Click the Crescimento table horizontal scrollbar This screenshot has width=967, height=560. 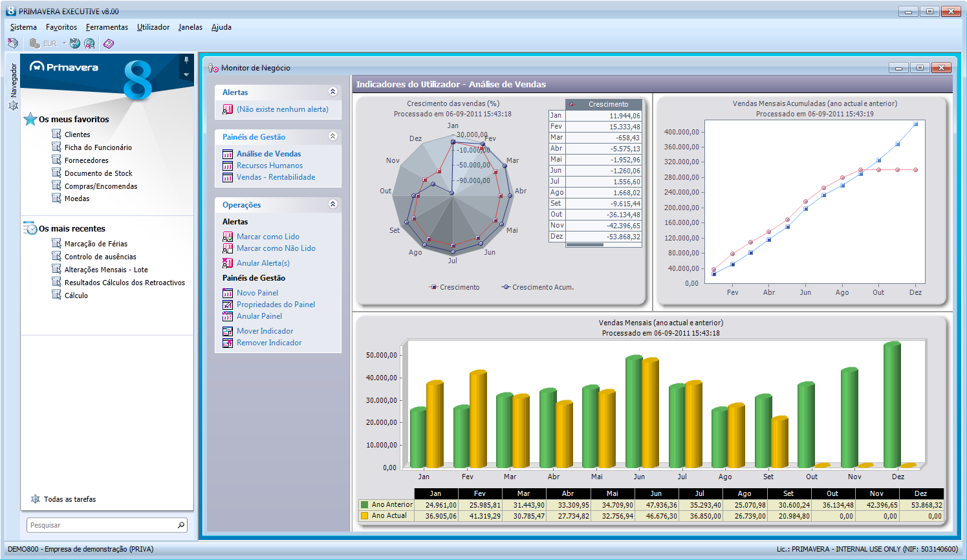603,244
